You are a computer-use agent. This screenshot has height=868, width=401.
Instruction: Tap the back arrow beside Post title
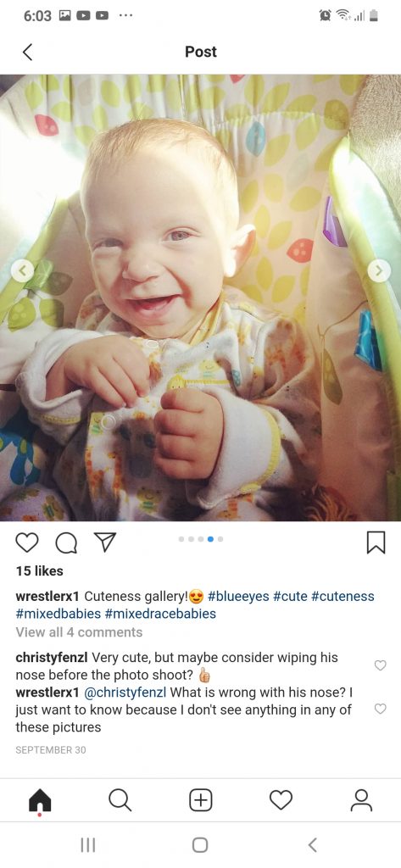[28, 52]
